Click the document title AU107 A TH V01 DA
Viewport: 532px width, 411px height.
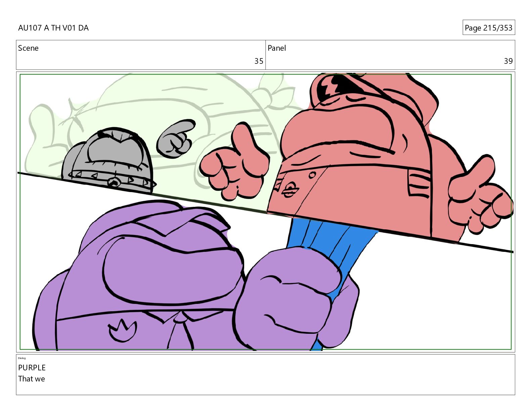tap(53, 28)
